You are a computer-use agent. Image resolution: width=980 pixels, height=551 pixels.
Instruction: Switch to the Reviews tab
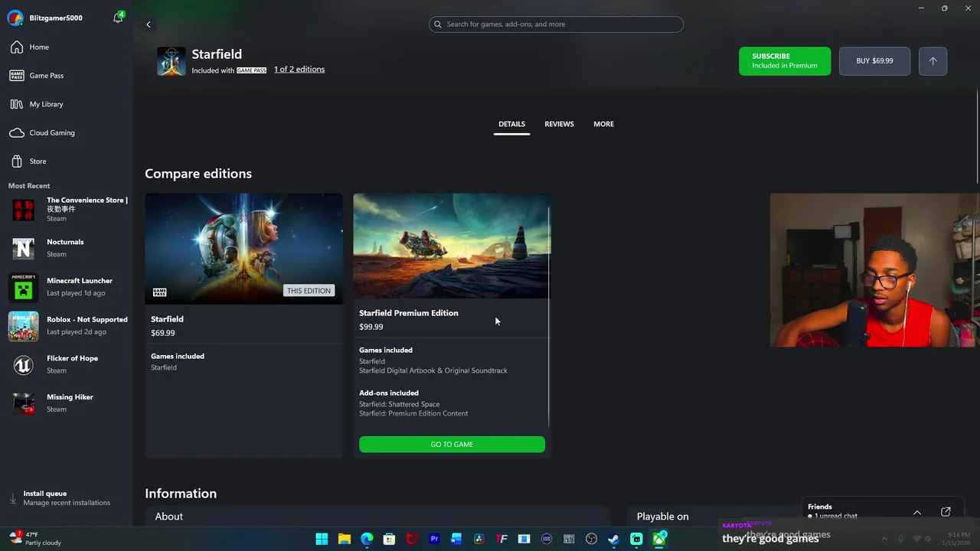[559, 124]
